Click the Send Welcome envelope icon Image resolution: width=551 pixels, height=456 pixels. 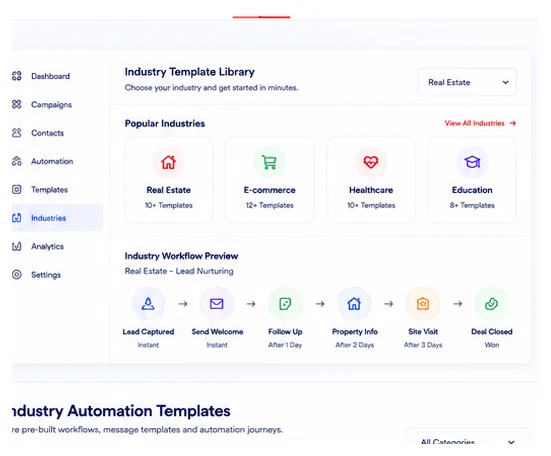coord(216,304)
